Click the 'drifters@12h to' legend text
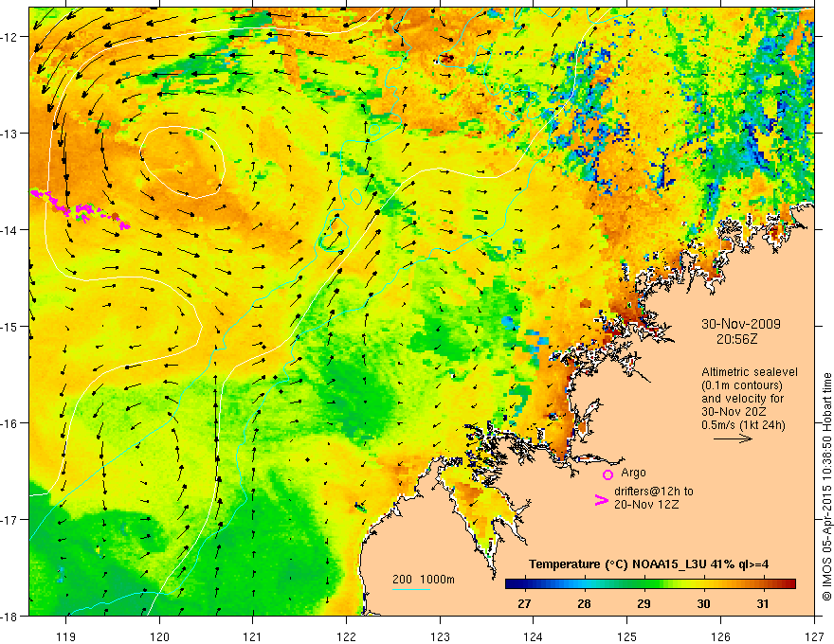This screenshot has height=644, width=834. tap(654, 492)
